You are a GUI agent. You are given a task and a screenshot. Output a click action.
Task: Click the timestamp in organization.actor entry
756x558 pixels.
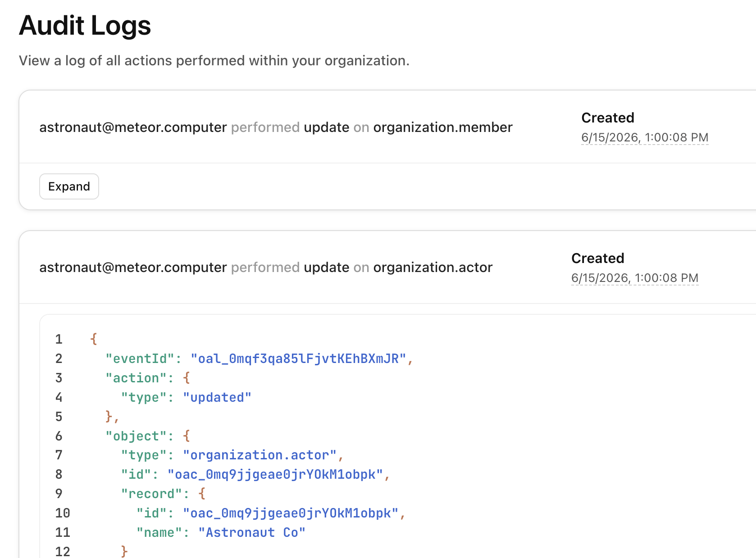[x=635, y=278]
